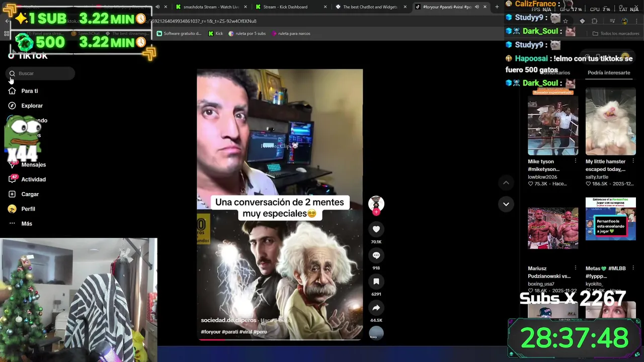Viewport: 644px width, 362px height.
Task: Open boxing_usa7 author name
Action: (x=541, y=284)
